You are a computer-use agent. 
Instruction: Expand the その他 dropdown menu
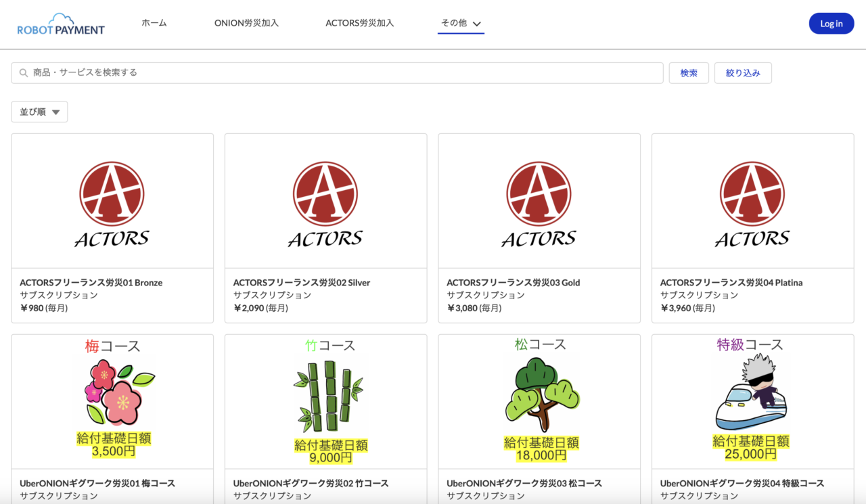[x=461, y=23]
